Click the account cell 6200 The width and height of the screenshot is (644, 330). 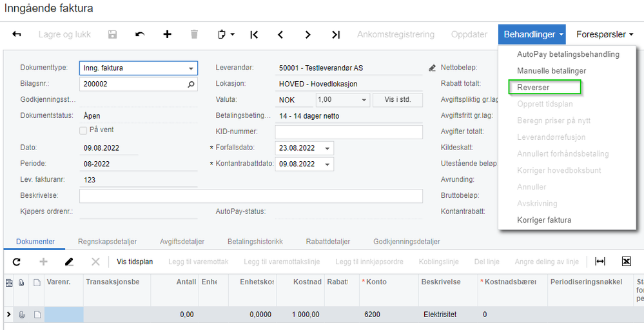387,315
